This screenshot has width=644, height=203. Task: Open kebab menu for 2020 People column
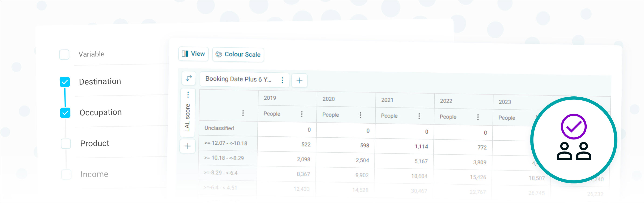click(360, 115)
